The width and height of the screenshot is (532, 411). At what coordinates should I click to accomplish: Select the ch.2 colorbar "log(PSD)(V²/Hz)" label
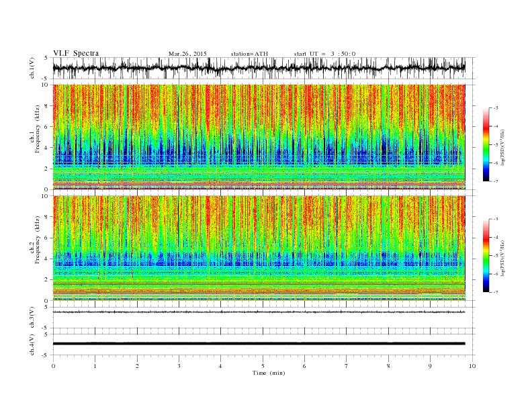(502, 259)
